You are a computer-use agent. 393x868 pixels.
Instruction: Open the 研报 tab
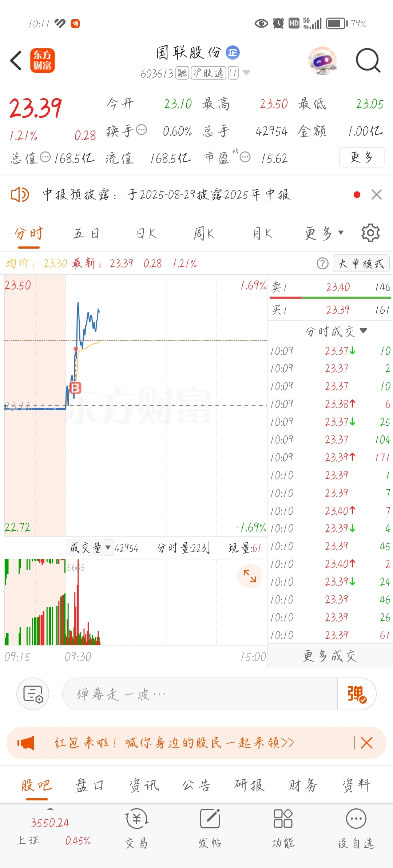coord(250,785)
